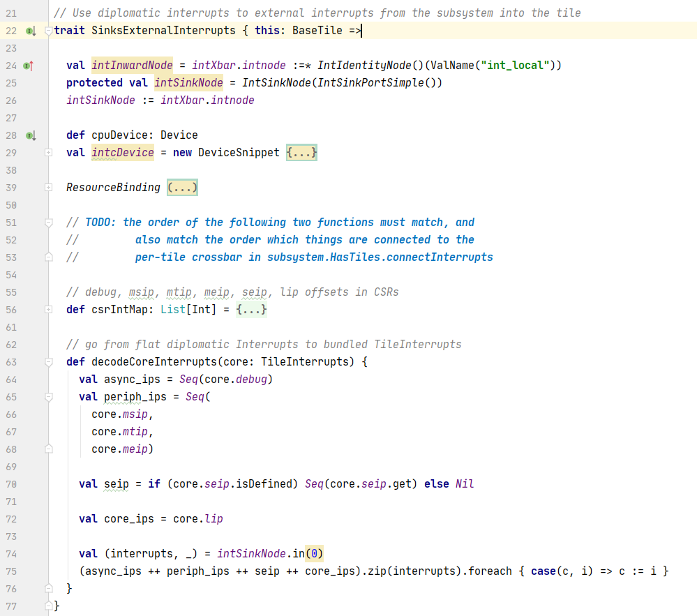Click the fold end marker on line 68
The image size is (697, 616).
click(49, 449)
